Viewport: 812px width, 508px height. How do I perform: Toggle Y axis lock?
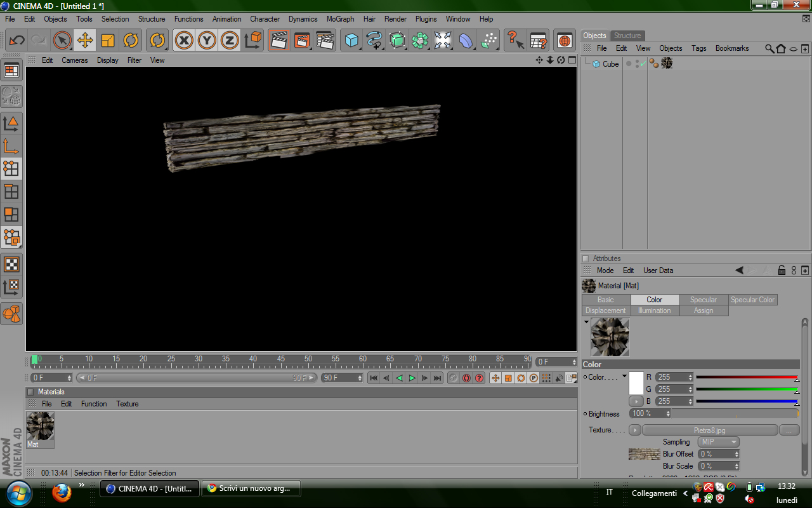(207, 41)
